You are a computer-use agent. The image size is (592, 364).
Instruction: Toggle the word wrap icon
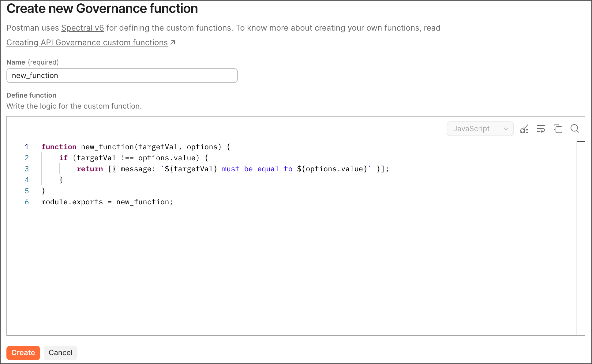point(541,129)
